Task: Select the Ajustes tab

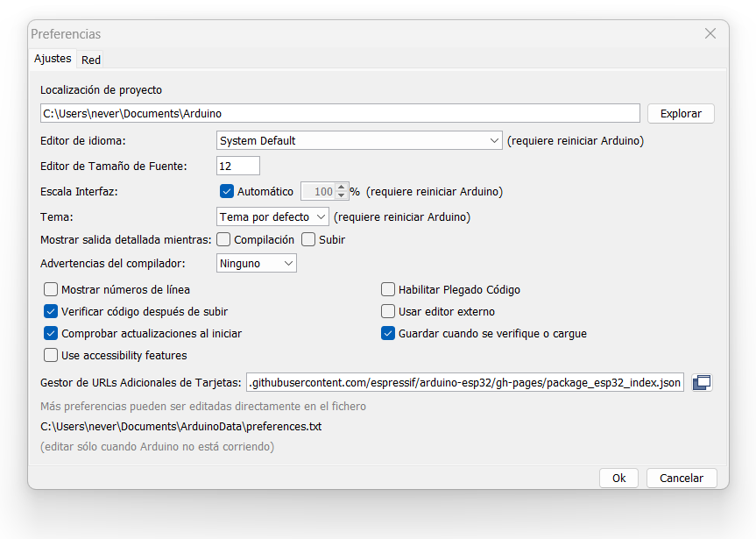Action: pyautogui.click(x=53, y=59)
